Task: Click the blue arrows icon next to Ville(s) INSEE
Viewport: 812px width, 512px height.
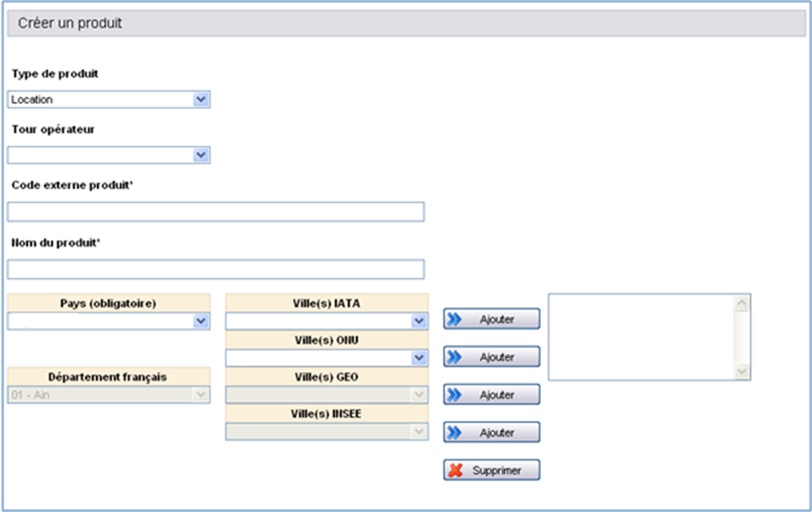Action: [455, 433]
